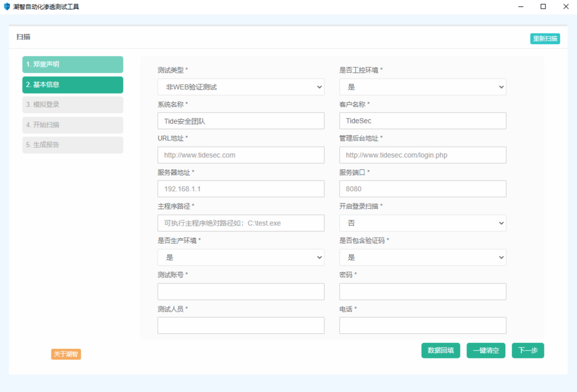Focus the URL地址 input field
This screenshot has height=392, width=577.
click(x=240, y=155)
